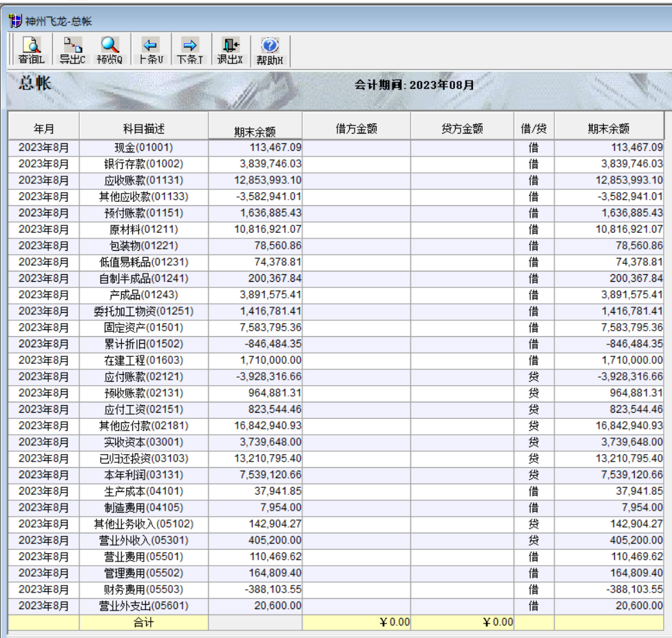Select 其他业务收入(05102) account cell

(x=144, y=524)
